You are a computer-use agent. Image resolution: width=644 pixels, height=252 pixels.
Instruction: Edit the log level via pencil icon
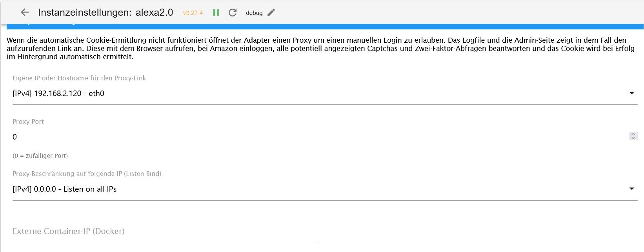pos(271,13)
